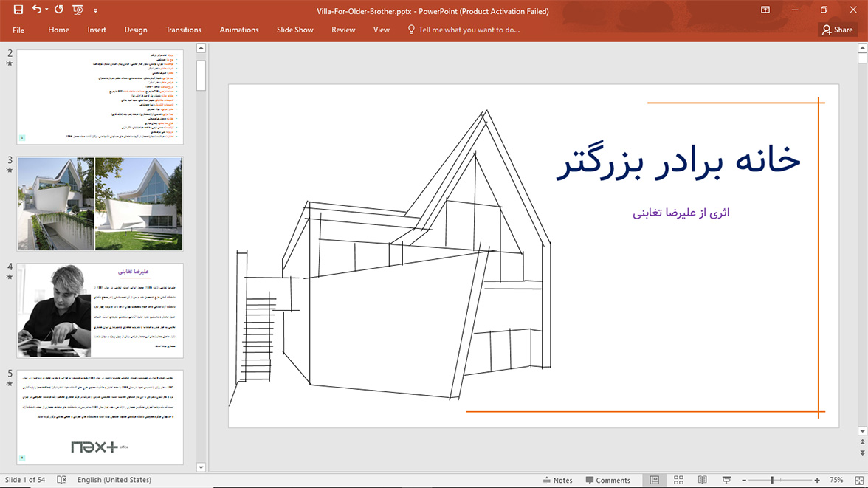The image size is (868, 488).
Task: Go to Previous Slide double-arrow button
Action: pyautogui.click(x=862, y=442)
